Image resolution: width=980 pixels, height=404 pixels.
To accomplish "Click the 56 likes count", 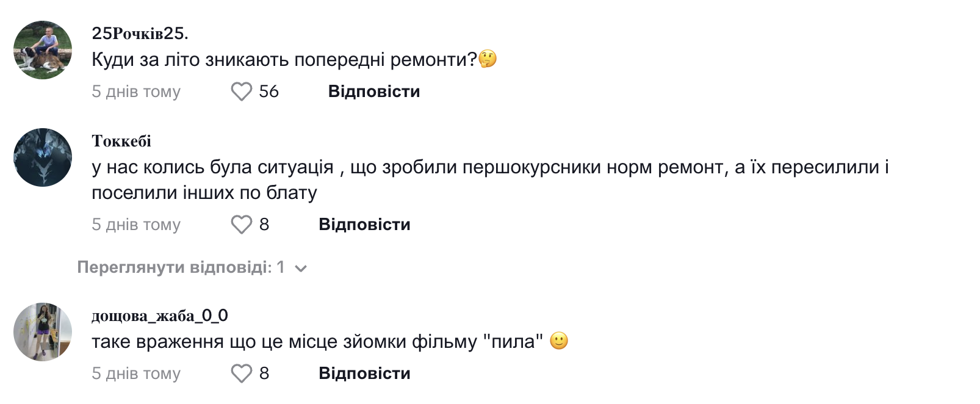I will [268, 92].
